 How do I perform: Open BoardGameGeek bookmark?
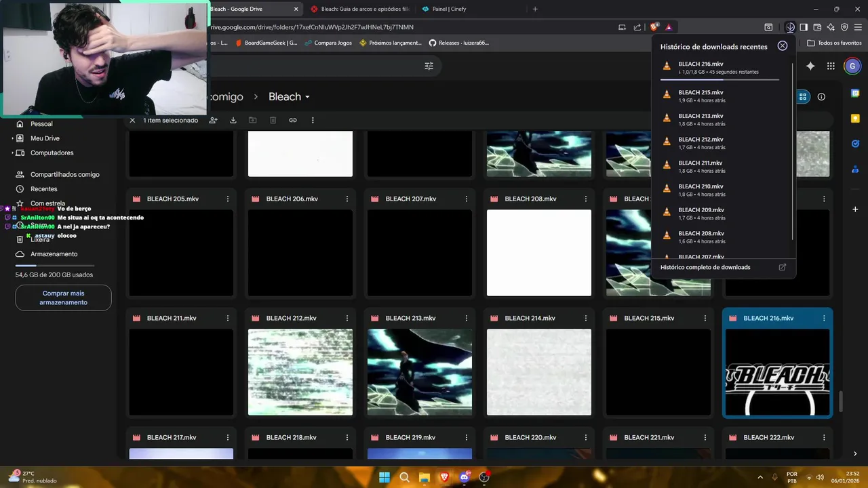266,43
